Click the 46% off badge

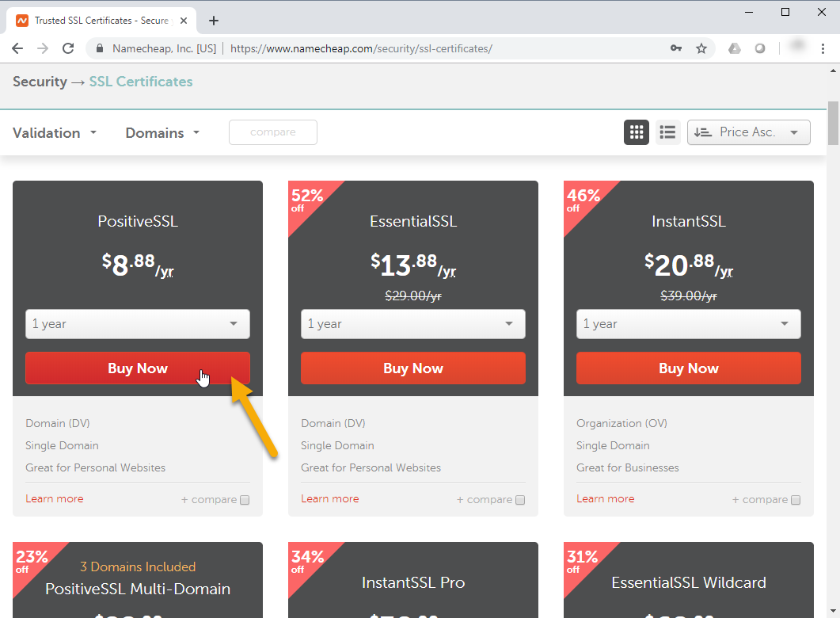point(583,200)
